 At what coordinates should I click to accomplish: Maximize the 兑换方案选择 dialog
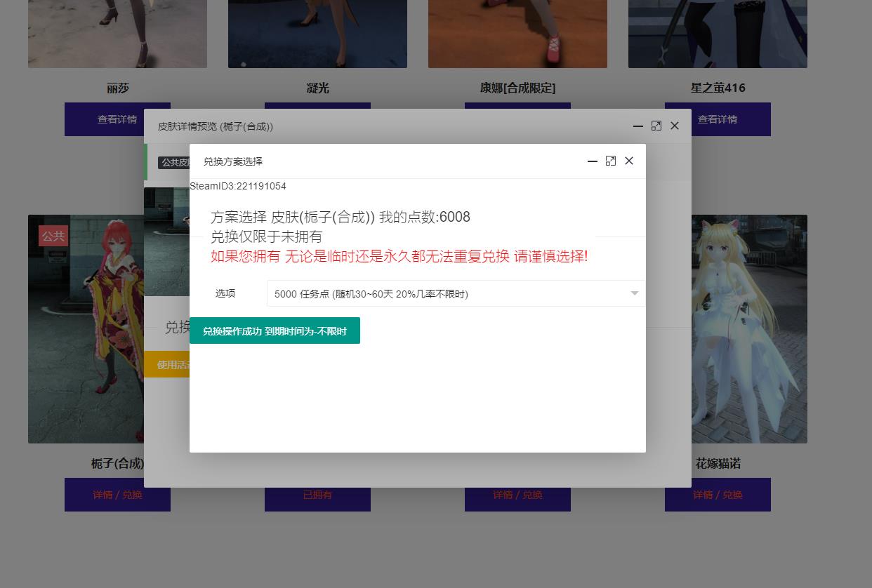point(611,161)
